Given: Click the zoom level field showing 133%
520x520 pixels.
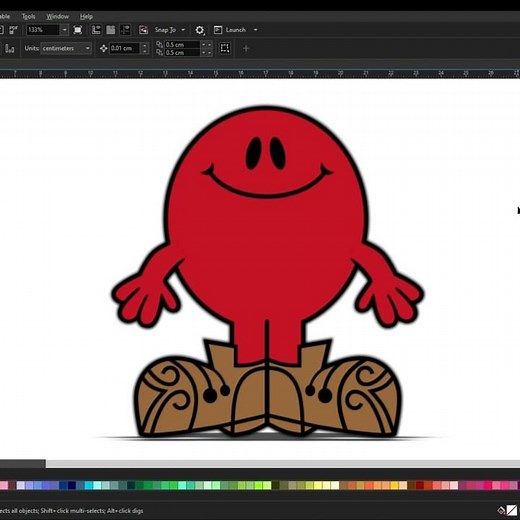Looking at the screenshot, I should pos(43,30).
